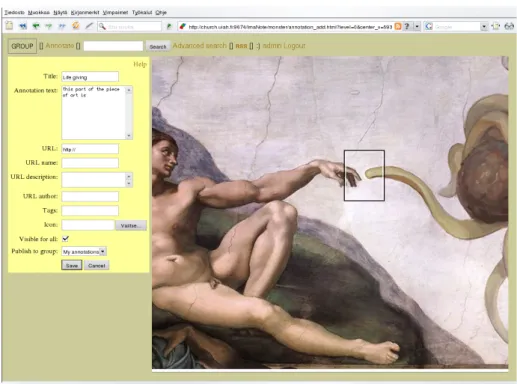Click the new tab icon at toolbar right

click(496, 26)
